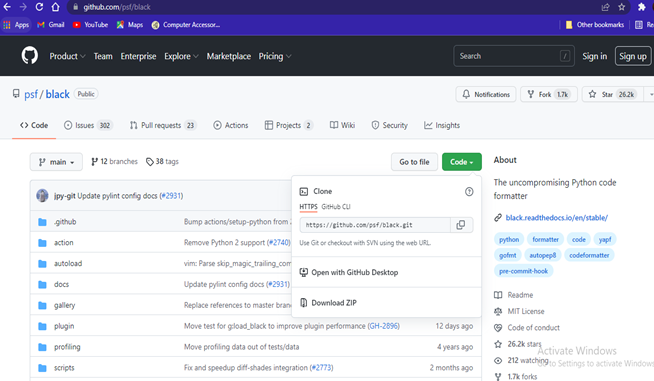Click the Notifications button
This screenshot has height=381, width=654.
tap(486, 94)
